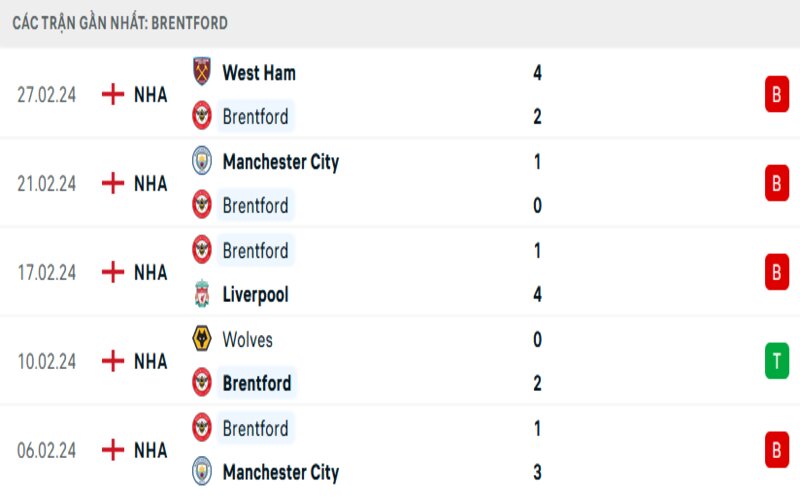Click the West Ham club crest
The width and height of the screenshot is (800, 500).
tap(202, 72)
